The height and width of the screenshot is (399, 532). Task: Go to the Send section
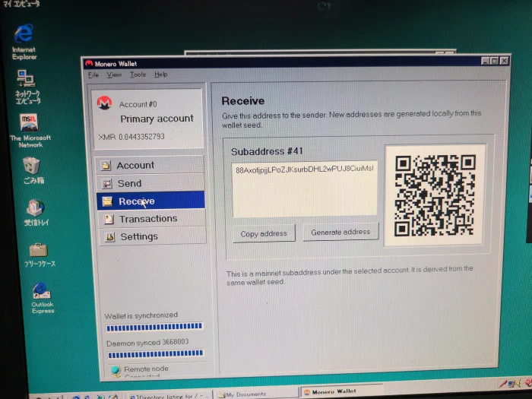150,183
